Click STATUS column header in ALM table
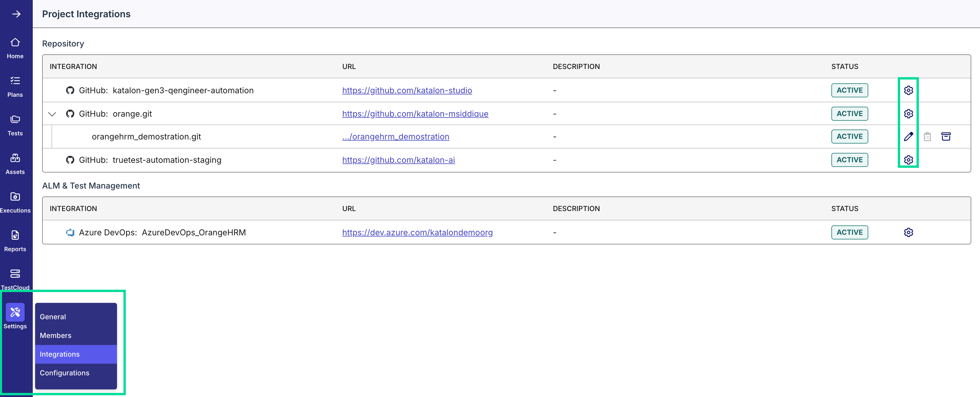The width and height of the screenshot is (980, 397). [x=845, y=208]
